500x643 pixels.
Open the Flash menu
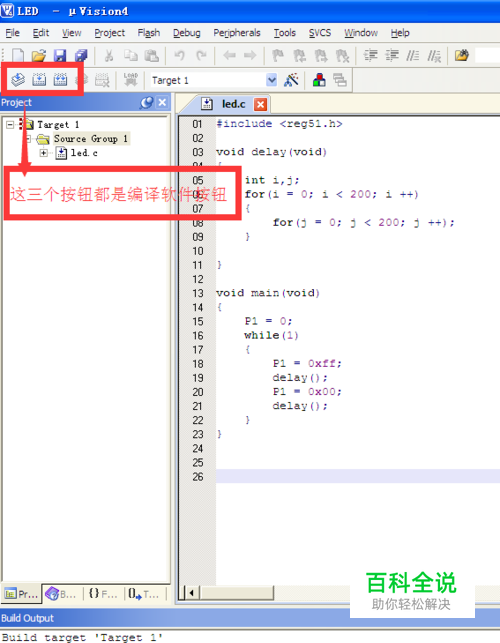click(x=148, y=33)
